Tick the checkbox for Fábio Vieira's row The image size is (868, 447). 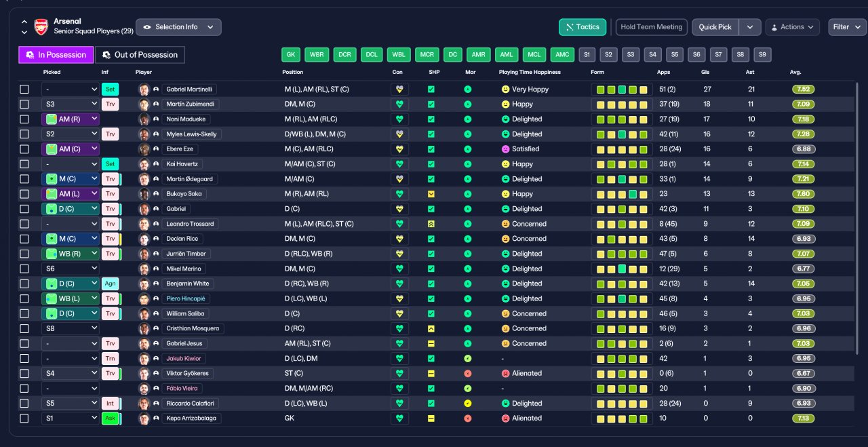tap(24, 389)
